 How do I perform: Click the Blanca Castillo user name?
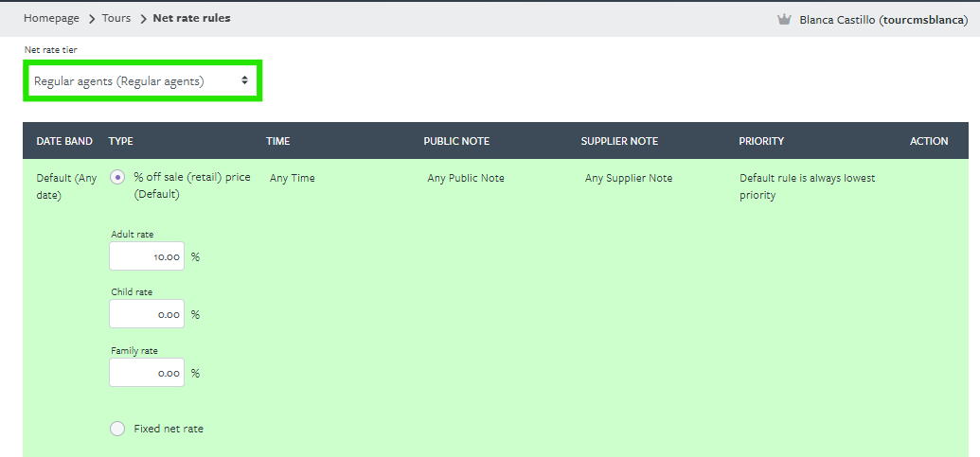click(883, 19)
